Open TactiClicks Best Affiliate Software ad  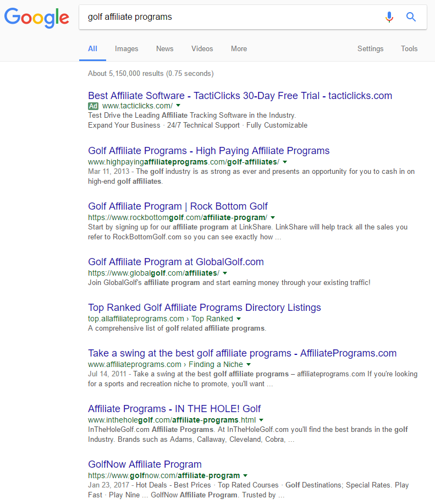coord(240,96)
